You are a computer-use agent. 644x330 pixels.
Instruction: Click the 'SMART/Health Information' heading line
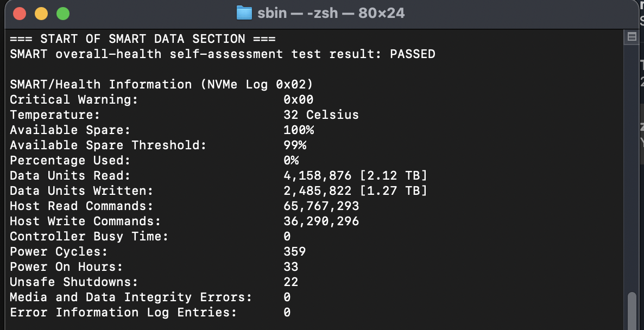[161, 85]
